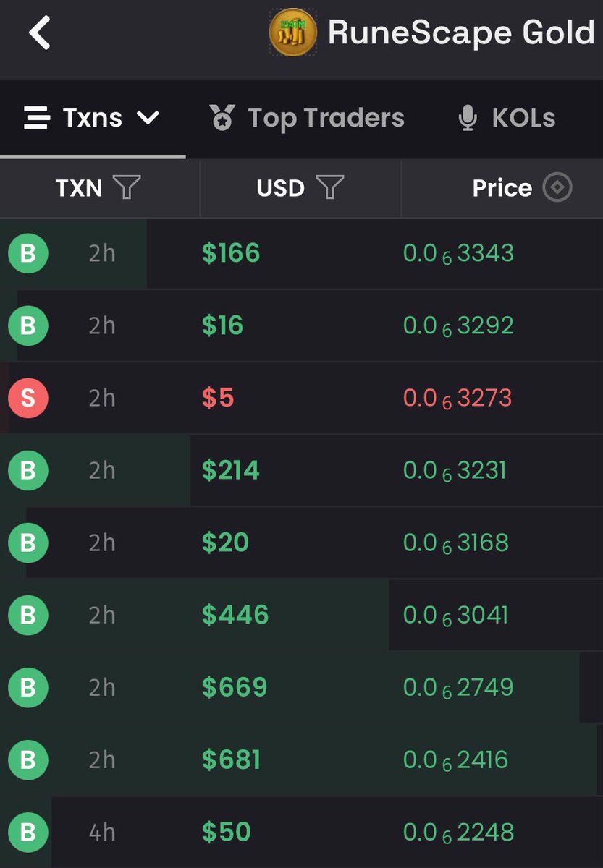
Task: Click the 2h time on the $166 row
Action: pyautogui.click(x=102, y=253)
